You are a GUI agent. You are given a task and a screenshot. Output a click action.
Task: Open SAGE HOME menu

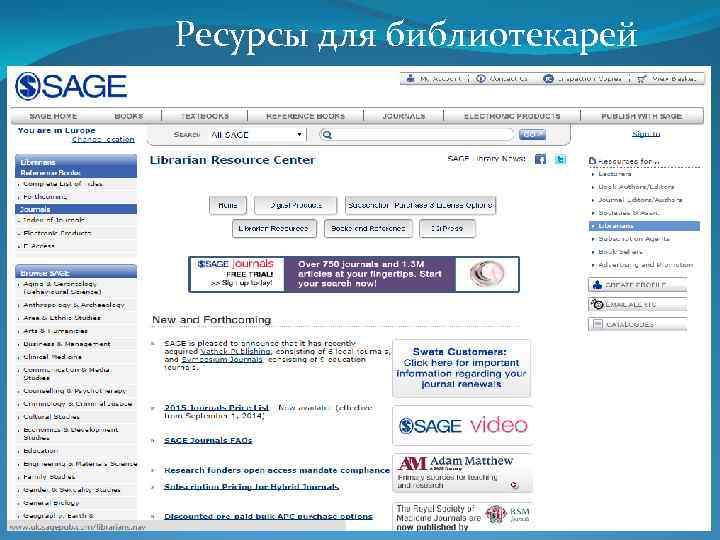(x=53, y=116)
